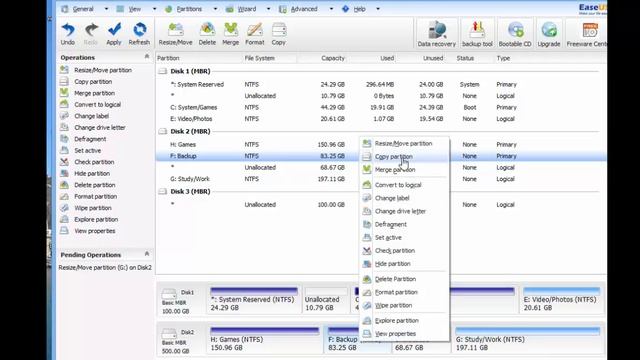
Task: Choose Change drive letter in the context menu
Action: pos(404,211)
